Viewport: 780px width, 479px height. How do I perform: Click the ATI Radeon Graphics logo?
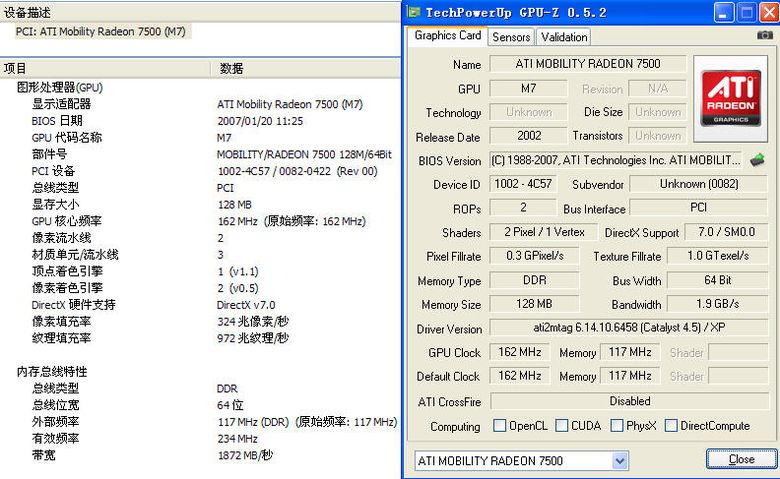coord(731,98)
